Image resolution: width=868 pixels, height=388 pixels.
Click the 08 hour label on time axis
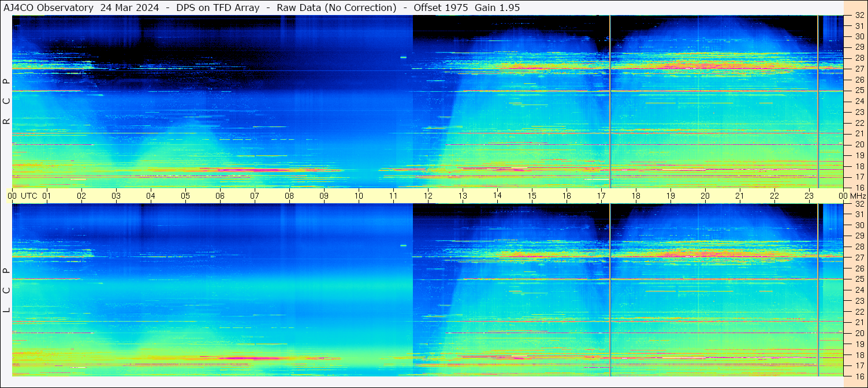click(x=289, y=196)
